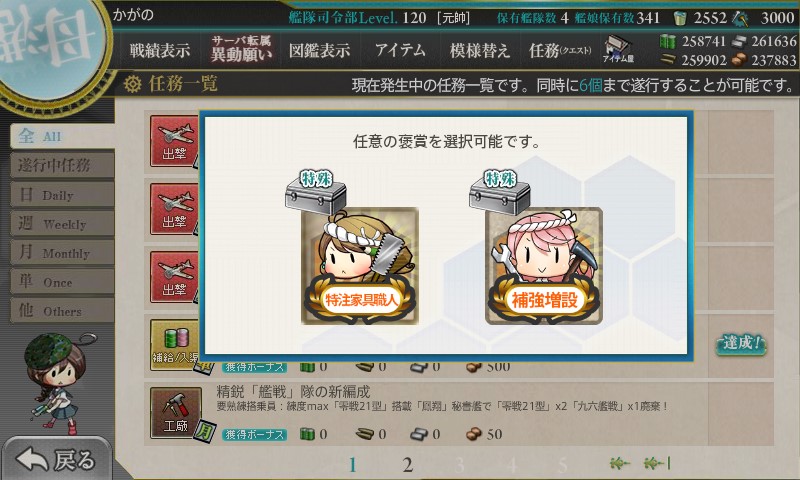The image size is (800, 480).
Task: Filter quests by 月 Monthly
Action: [62, 253]
